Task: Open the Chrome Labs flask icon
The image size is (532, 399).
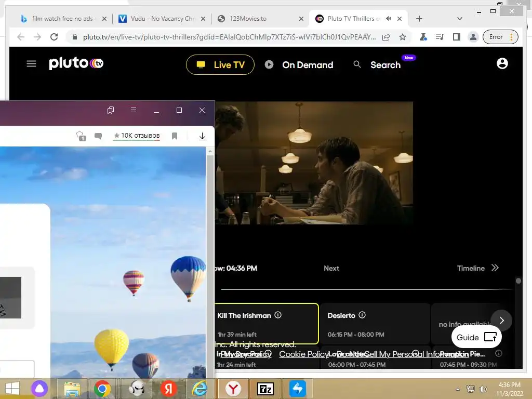Action: [423, 37]
